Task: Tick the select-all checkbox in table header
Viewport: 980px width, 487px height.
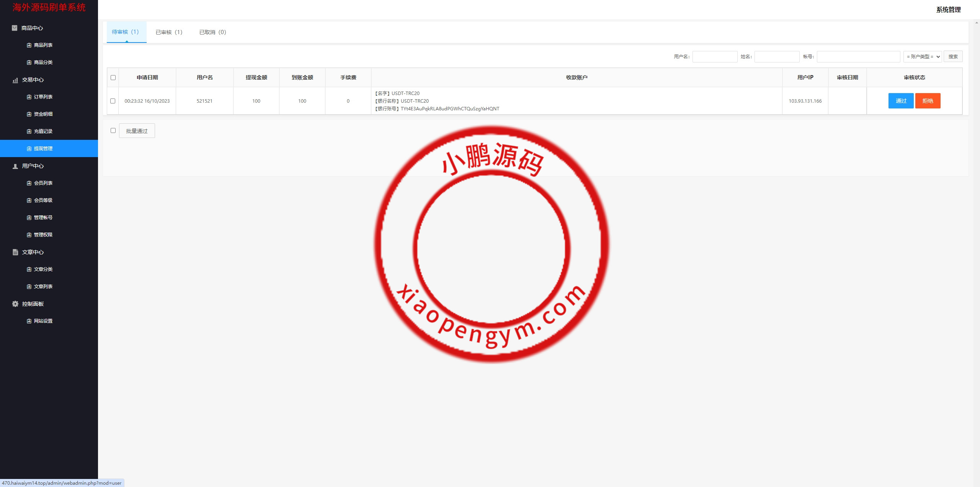Action: point(113,78)
